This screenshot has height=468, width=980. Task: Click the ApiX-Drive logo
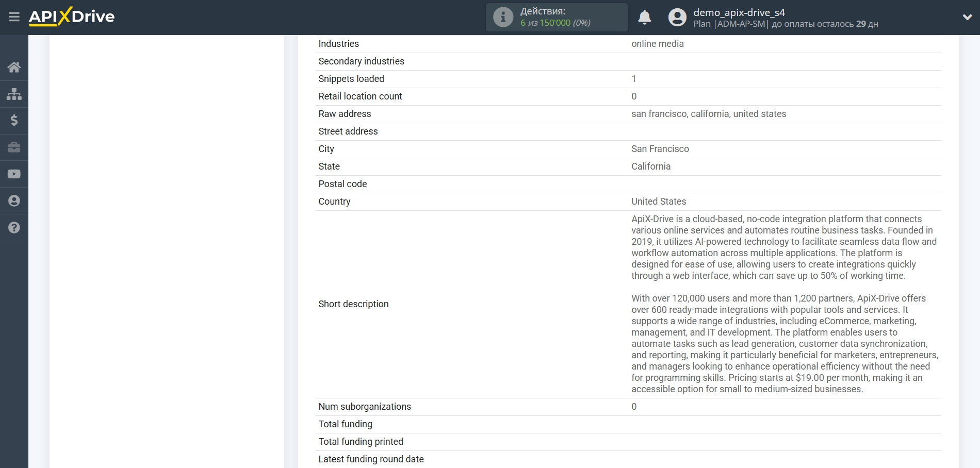(72, 16)
